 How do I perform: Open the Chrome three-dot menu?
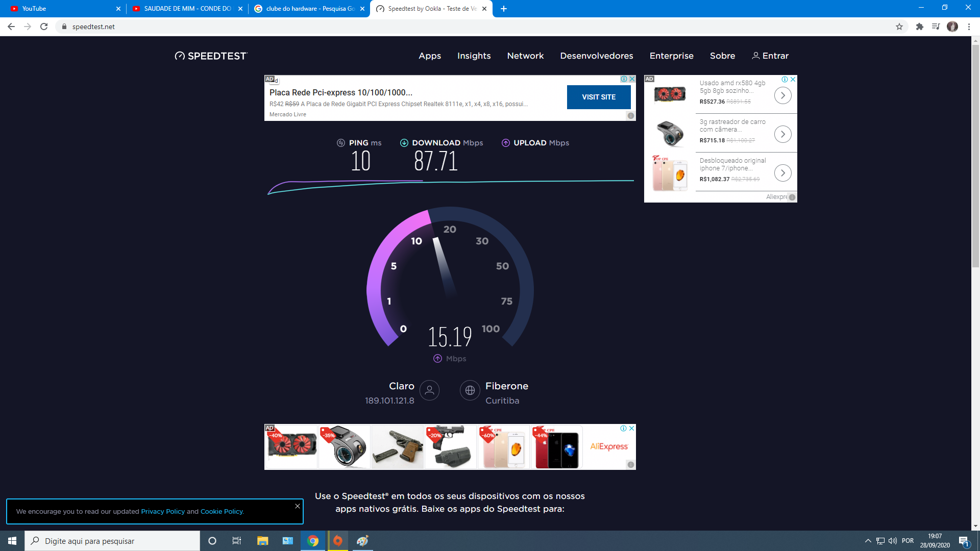[x=969, y=27]
